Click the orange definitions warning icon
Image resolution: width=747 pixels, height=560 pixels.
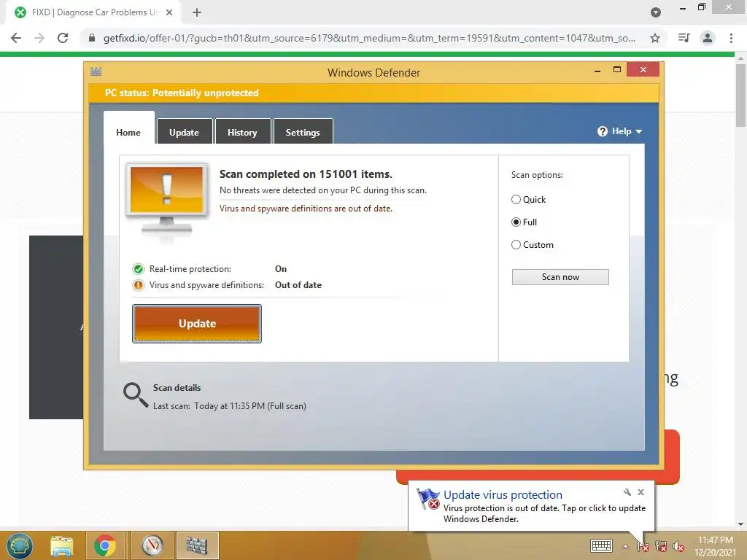pos(138,285)
